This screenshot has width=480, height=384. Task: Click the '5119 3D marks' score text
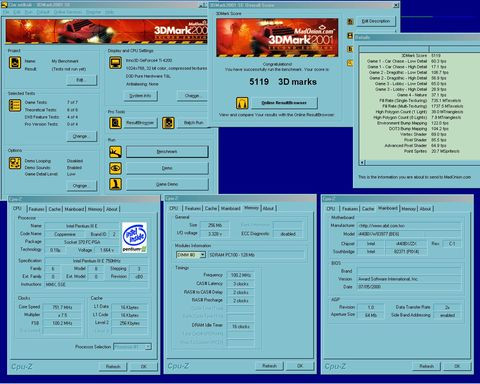point(283,82)
